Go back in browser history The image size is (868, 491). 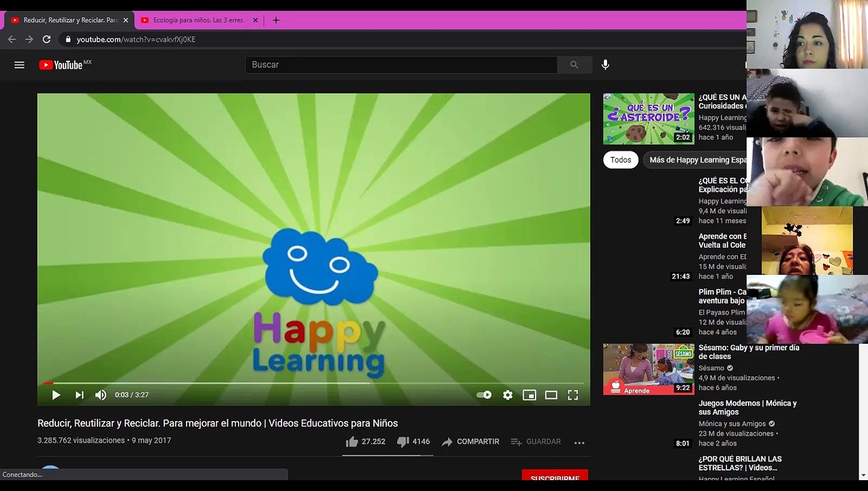pyautogui.click(x=12, y=40)
